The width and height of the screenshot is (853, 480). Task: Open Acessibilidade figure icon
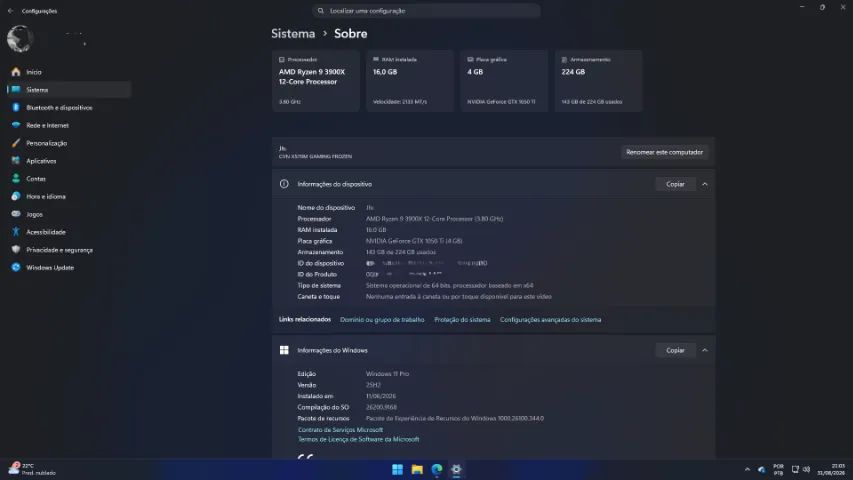pyautogui.click(x=16, y=232)
